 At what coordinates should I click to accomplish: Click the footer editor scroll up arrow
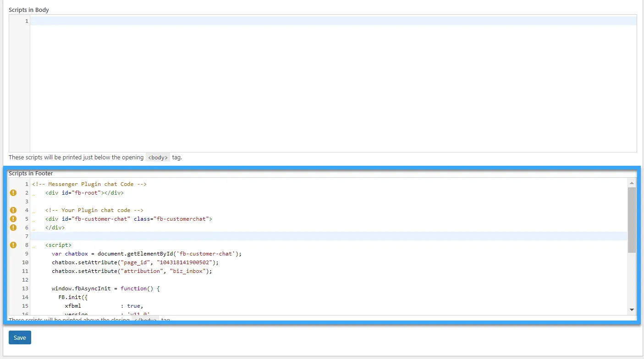632,183
